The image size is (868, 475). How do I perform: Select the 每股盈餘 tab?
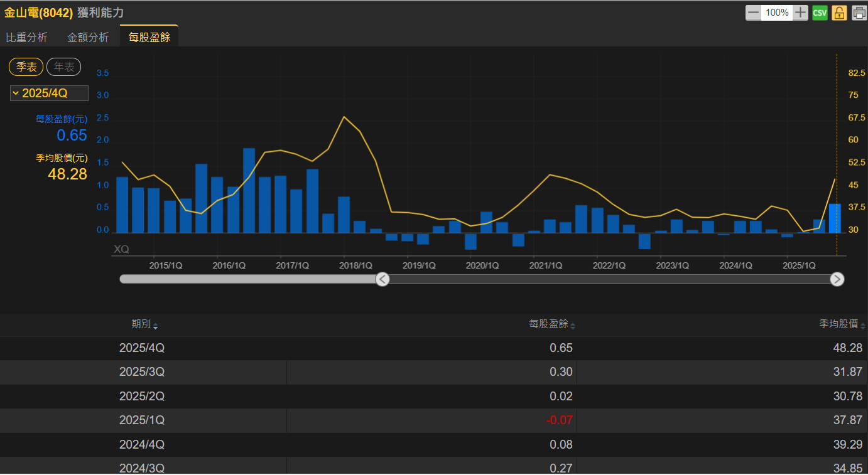coord(149,38)
